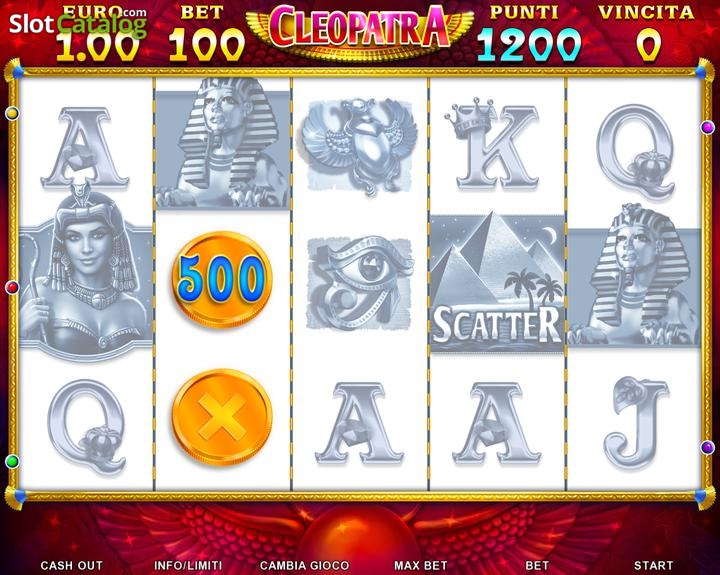Viewport: 720px width, 575px height.
Task: Toggle the green payline marker dot
Action: (x=12, y=461)
